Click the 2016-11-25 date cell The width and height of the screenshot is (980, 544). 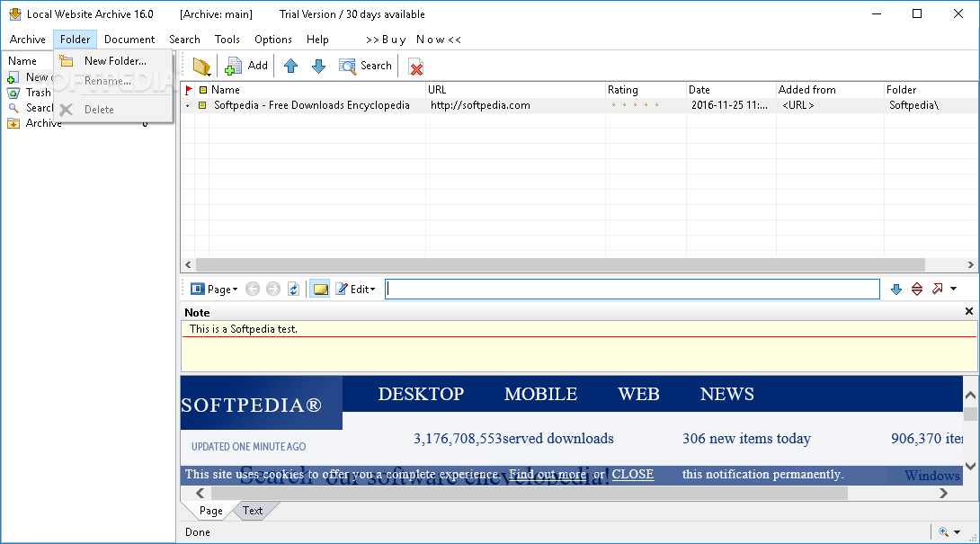coord(729,105)
